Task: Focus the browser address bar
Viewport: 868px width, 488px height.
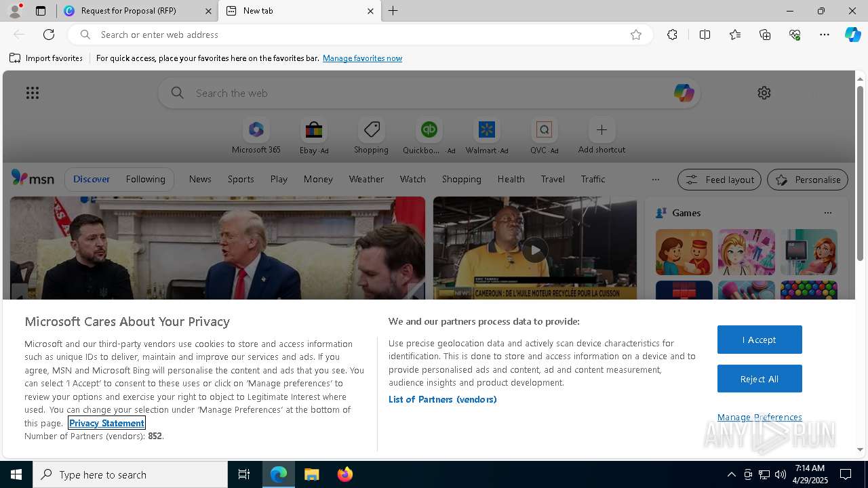Action: coord(359,35)
